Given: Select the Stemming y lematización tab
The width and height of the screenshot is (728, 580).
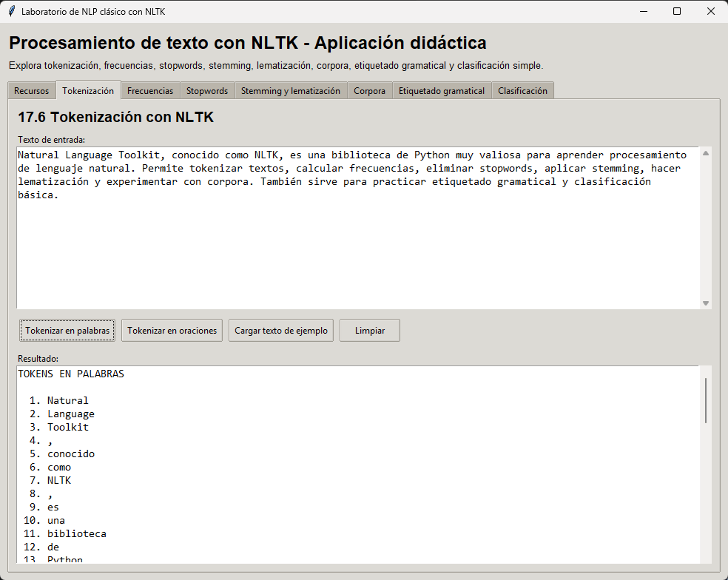Looking at the screenshot, I should [290, 90].
